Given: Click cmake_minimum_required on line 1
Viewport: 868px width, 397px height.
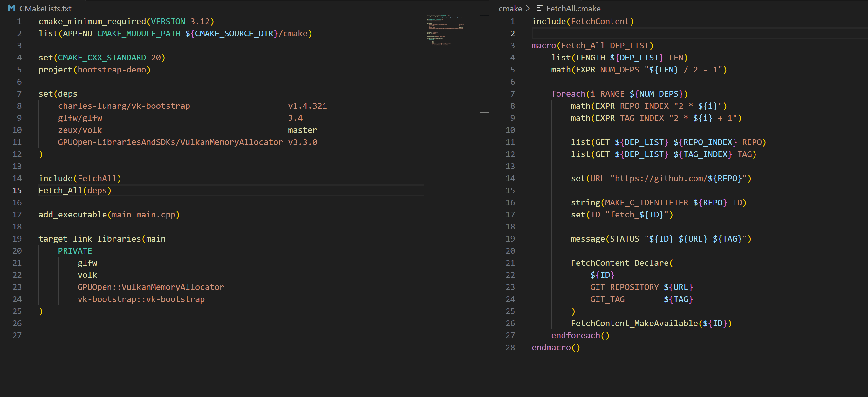Looking at the screenshot, I should [x=92, y=21].
